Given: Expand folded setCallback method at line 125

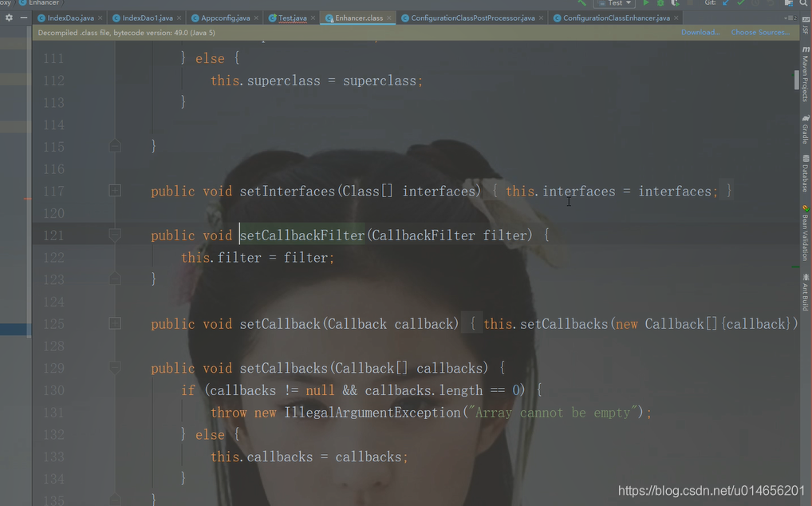Looking at the screenshot, I should click(x=115, y=323).
